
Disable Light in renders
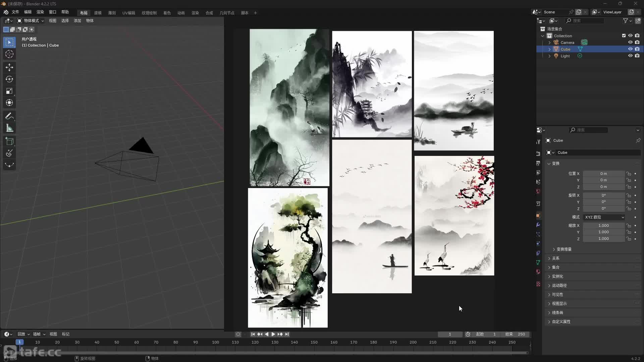(637, 56)
